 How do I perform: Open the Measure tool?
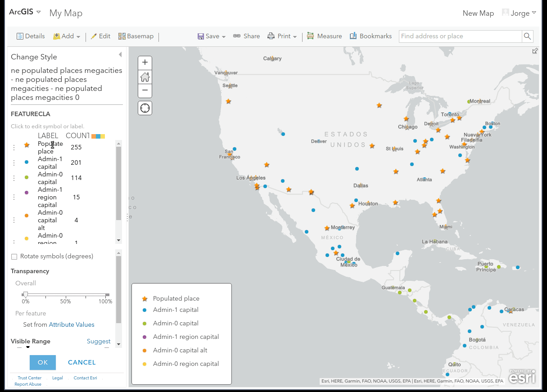click(324, 36)
